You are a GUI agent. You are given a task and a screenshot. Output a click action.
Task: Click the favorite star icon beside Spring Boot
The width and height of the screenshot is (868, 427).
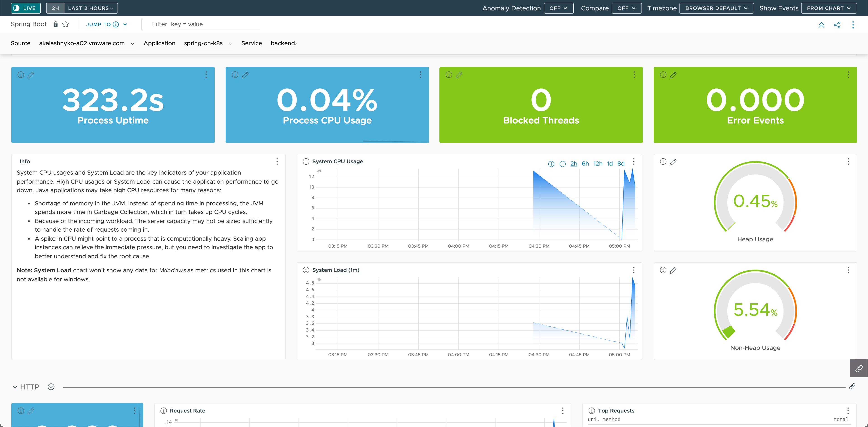[x=66, y=24]
